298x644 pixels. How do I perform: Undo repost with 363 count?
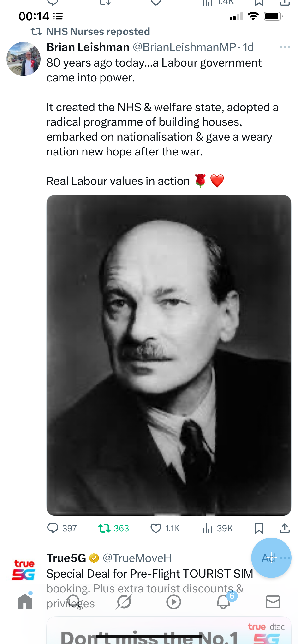[x=104, y=528]
